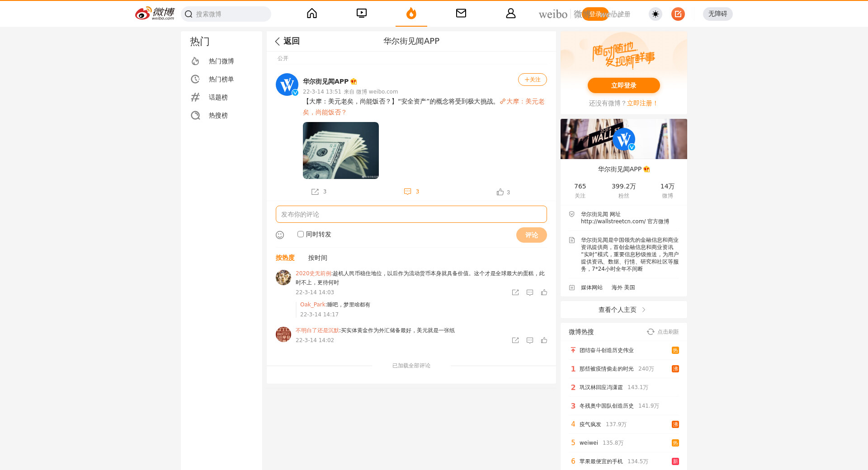Image resolution: width=868 pixels, height=470 pixels.
Task: Click the profile card avatar logo
Action: (624, 139)
